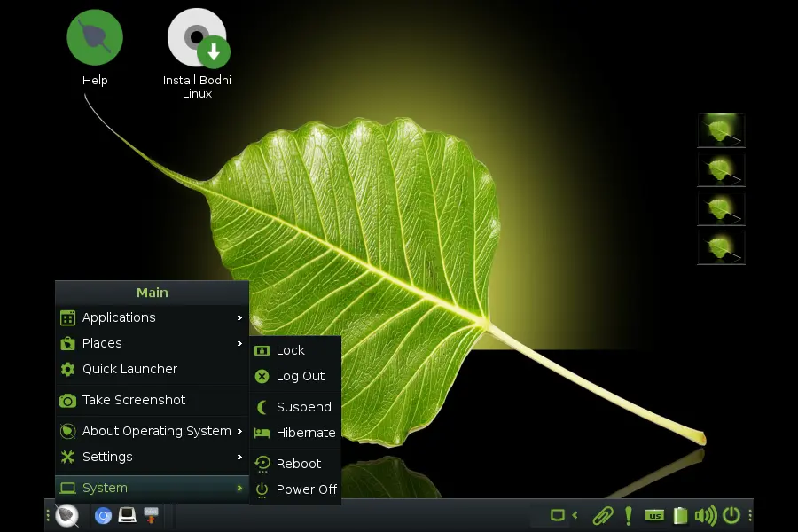This screenshot has height=532, width=798.
Task: Choose Take Screenshot from the Main menu
Action: pos(152,400)
